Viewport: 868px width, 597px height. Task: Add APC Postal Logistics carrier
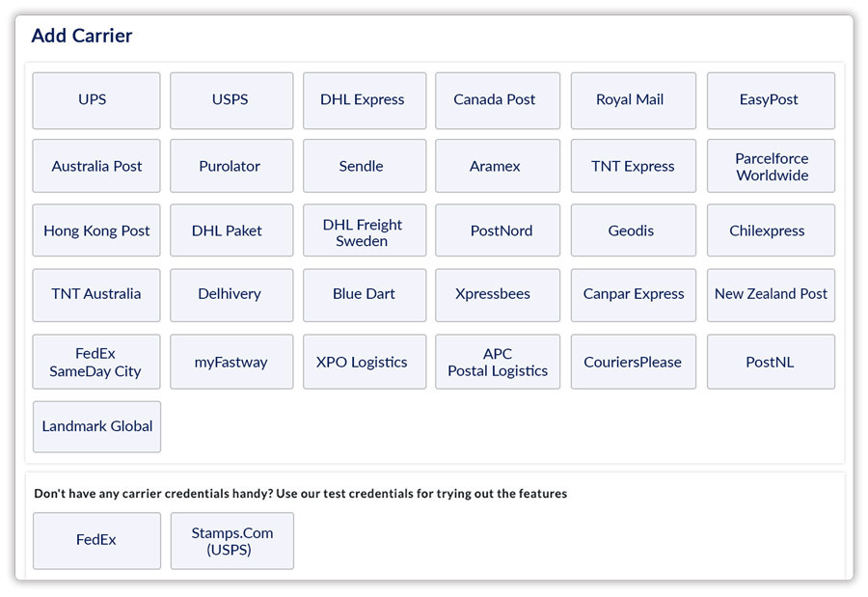coord(497,363)
